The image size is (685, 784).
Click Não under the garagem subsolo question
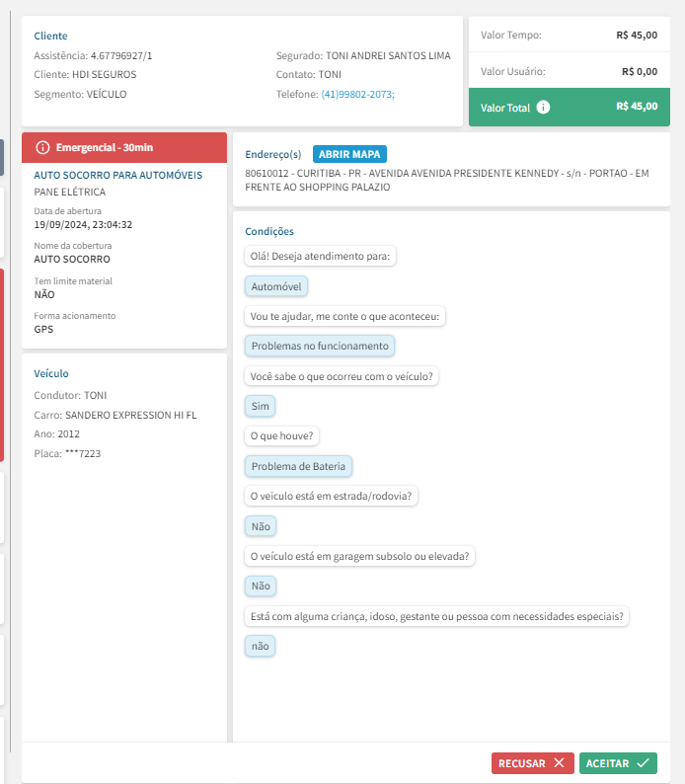261,586
